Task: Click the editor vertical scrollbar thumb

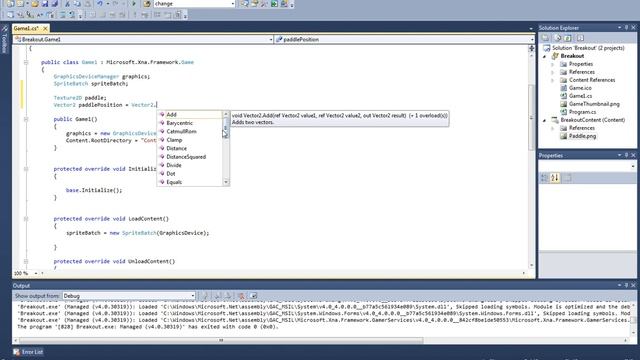Action: (x=531, y=117)
